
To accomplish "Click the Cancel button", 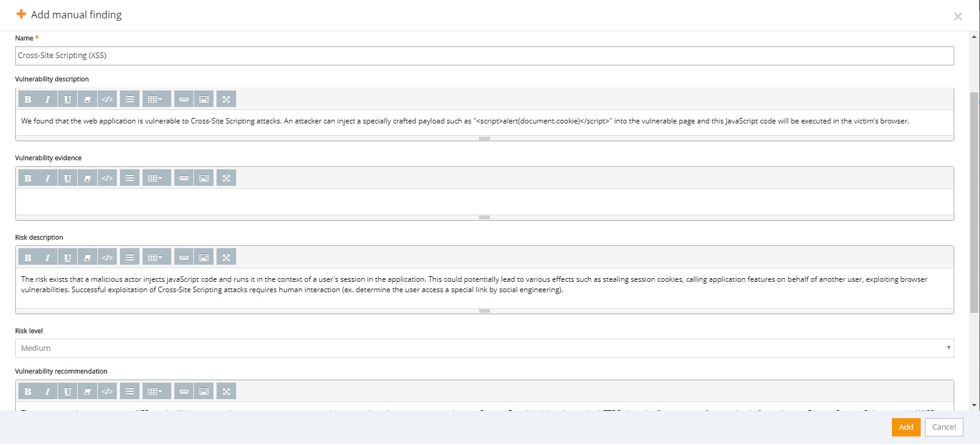I will [944, 427].
